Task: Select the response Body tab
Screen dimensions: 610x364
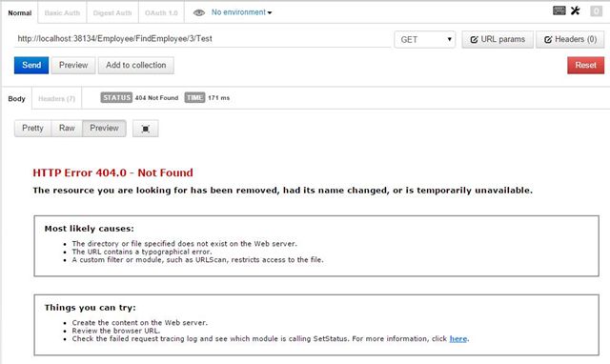Action: point(17,99)
